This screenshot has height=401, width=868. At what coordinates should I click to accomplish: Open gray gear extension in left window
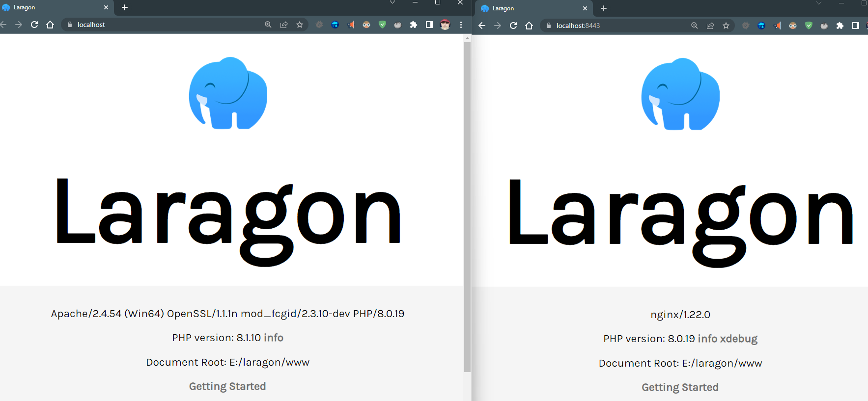[x=319, y=25]
